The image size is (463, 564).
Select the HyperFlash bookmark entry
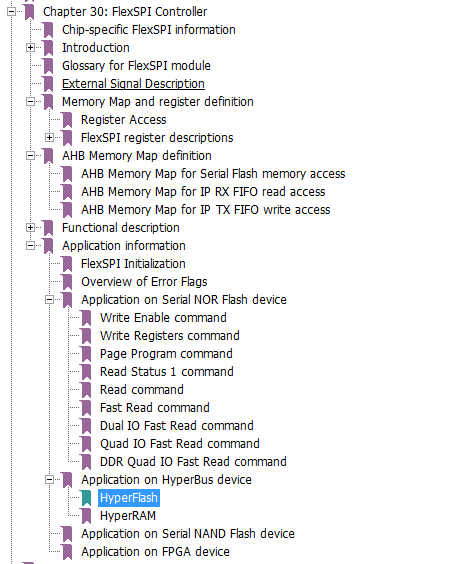click(x=129, y=498)
